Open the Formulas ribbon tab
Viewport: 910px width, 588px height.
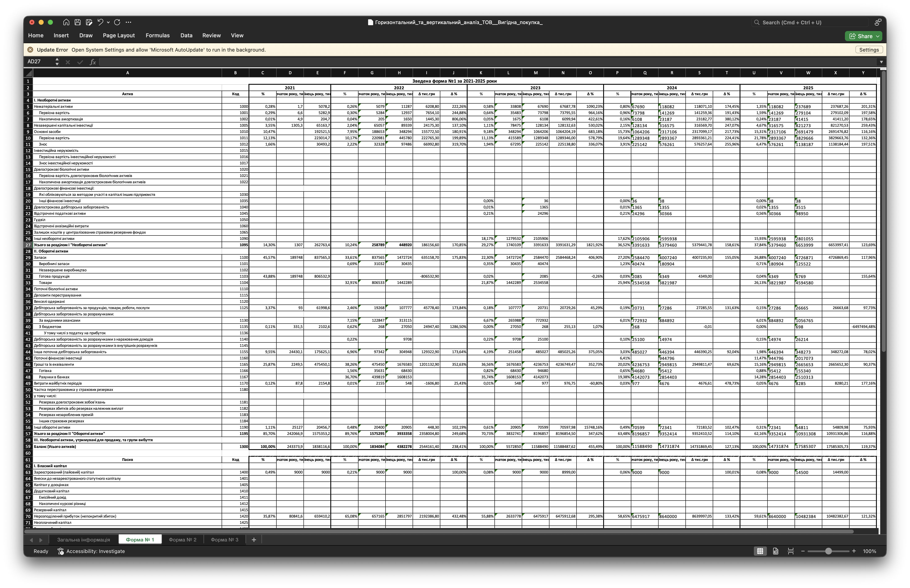click(157, 35)
